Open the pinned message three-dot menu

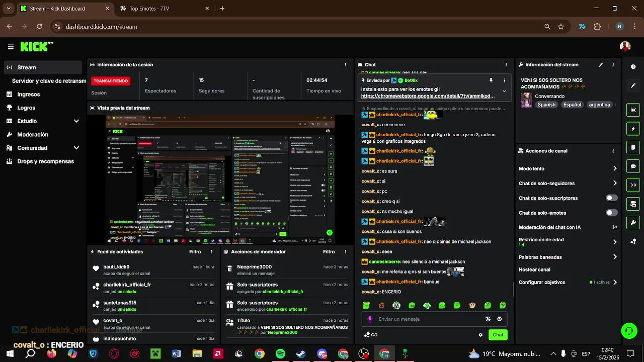[x=504, y=80]
